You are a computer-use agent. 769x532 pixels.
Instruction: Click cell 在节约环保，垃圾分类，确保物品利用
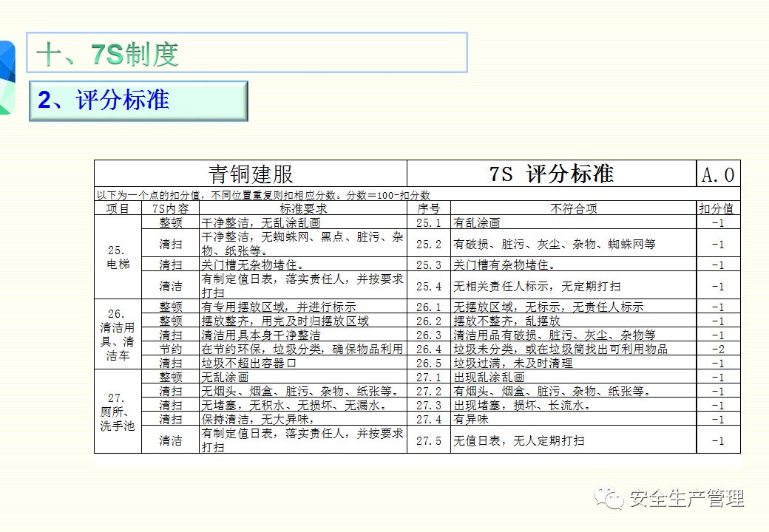point(303,349)
